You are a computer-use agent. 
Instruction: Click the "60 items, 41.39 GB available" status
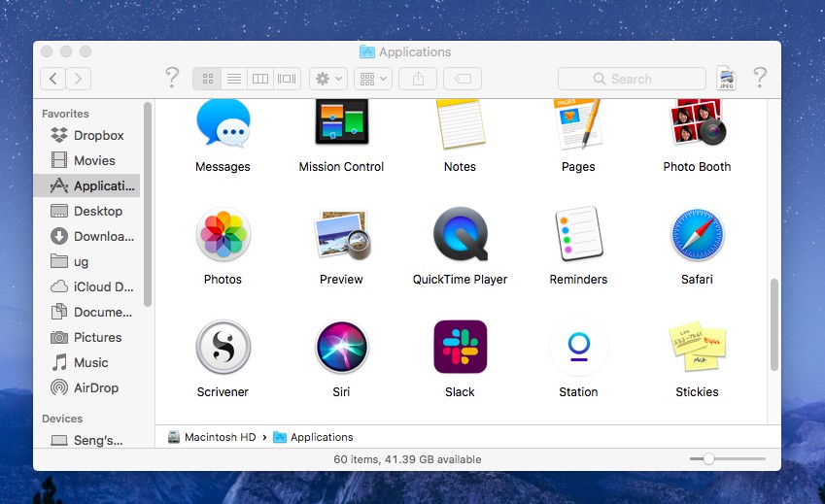click(x=407, y=459)
